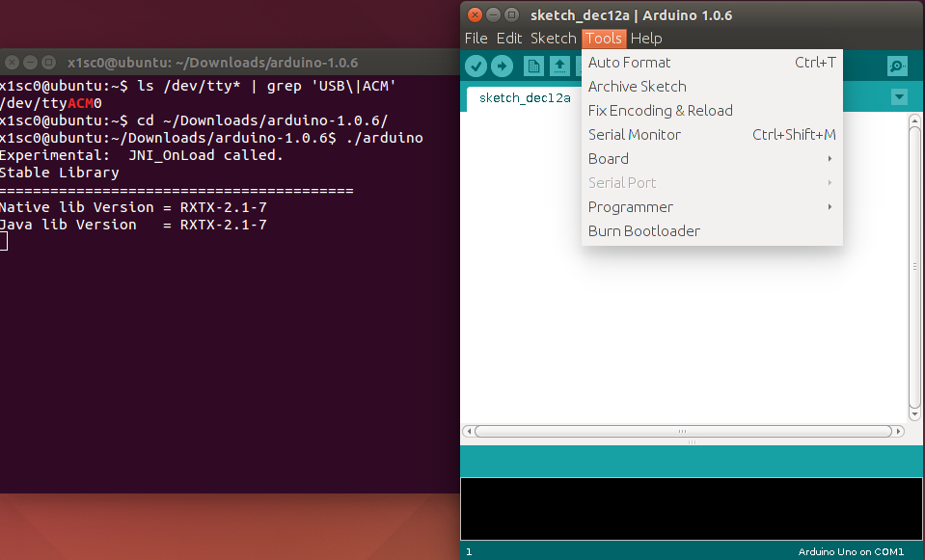Open the File menu
This screenshot has height=560, width=925.
(476, 39)
